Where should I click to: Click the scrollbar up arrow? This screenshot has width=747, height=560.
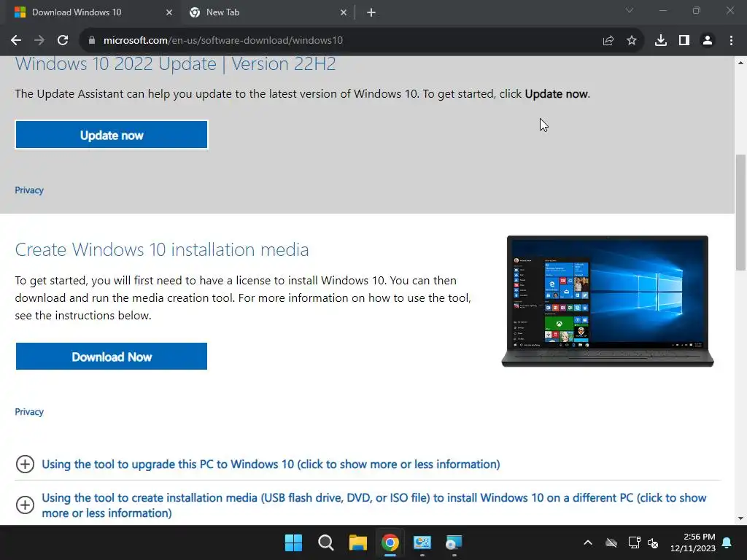(740, 63)
